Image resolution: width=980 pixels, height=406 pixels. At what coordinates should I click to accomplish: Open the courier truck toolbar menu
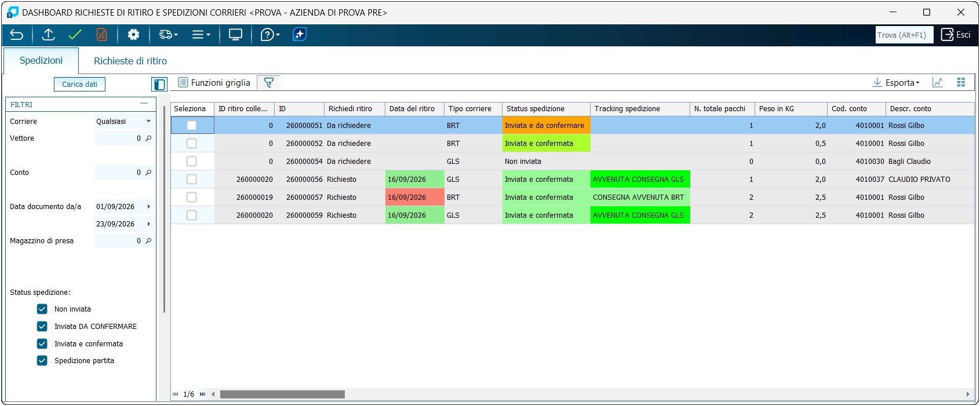pos(168,35)
